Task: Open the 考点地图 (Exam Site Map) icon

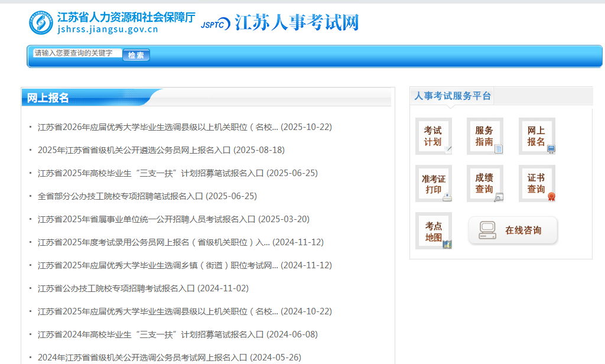Action: [x=433, y=230]
